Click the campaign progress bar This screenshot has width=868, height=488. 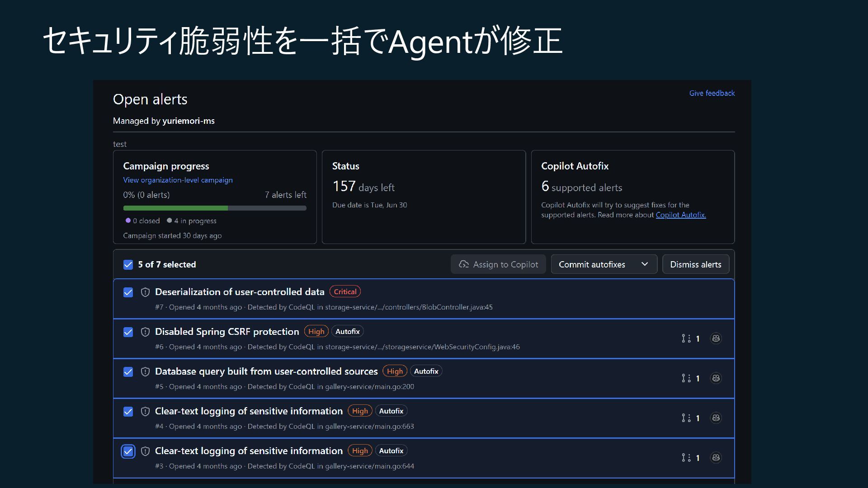tap(215, 208)
